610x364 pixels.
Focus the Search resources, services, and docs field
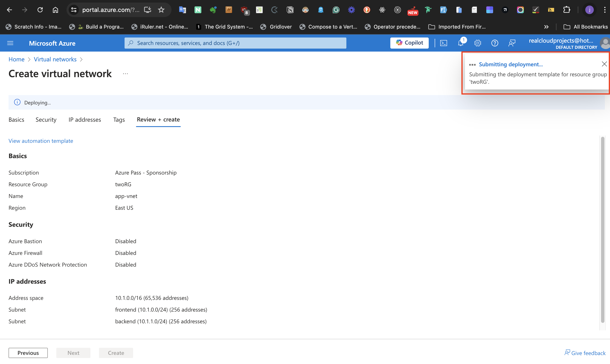(235, 43)
